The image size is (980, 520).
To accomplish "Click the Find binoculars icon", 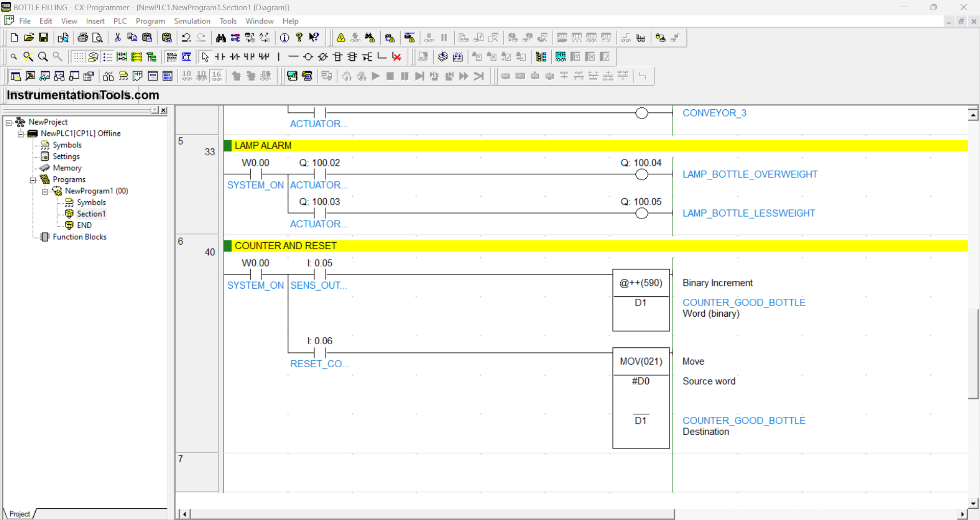I will [220, 38].
